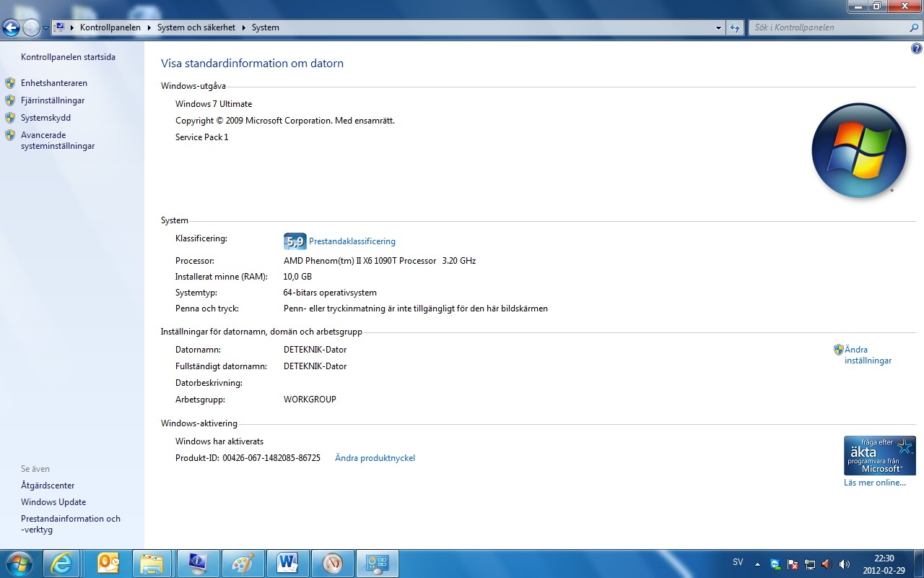Image resolution: width=924 pixels, height=578 pixels.
Task: Open the system information monitor taskbar icon
Action: 197,564
